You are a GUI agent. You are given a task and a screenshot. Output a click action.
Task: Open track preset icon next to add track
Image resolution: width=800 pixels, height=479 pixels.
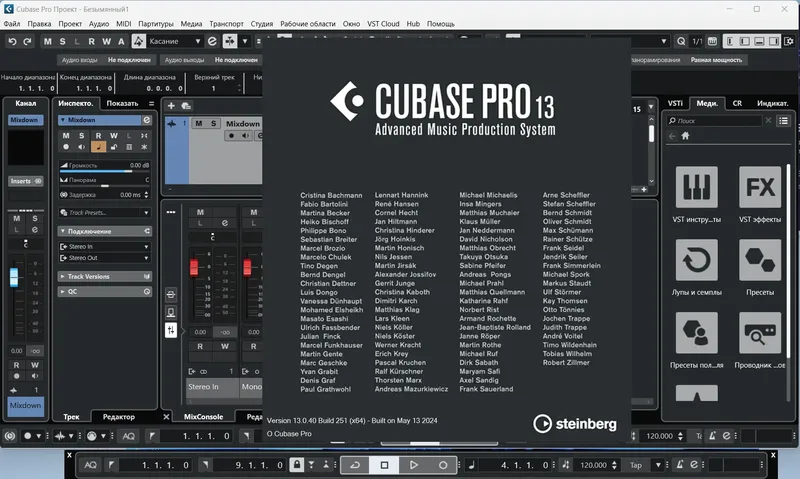pos(186,106)
